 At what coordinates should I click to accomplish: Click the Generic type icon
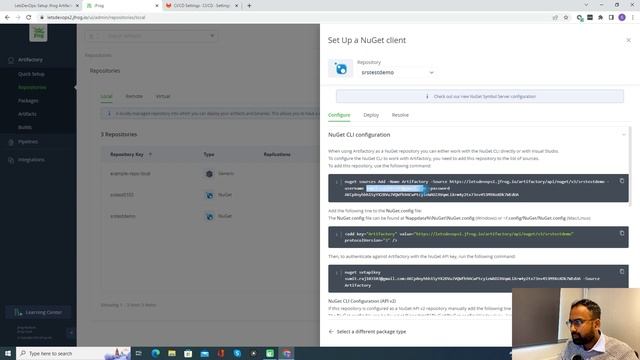209,174
